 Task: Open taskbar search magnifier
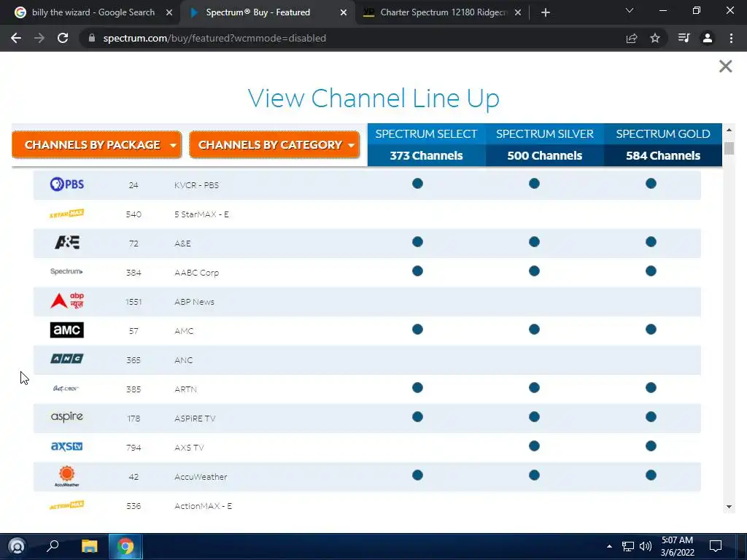[x=53, y=545]
